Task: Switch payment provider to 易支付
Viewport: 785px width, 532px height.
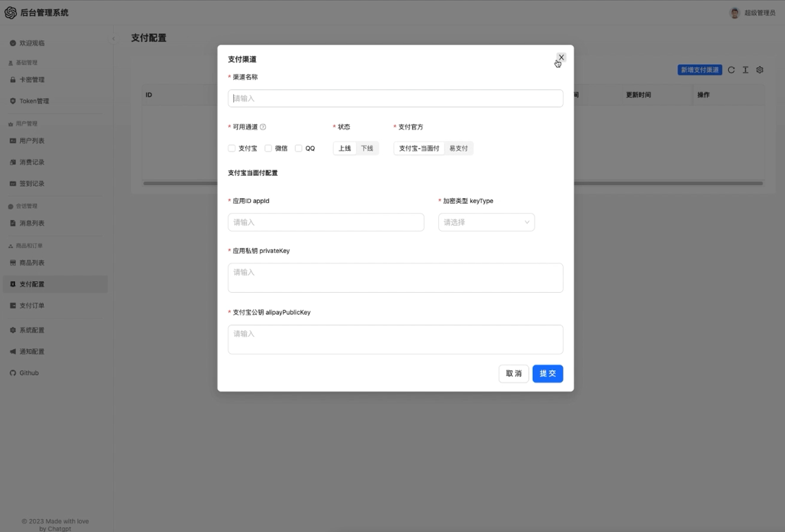Action: click(458, 147)
